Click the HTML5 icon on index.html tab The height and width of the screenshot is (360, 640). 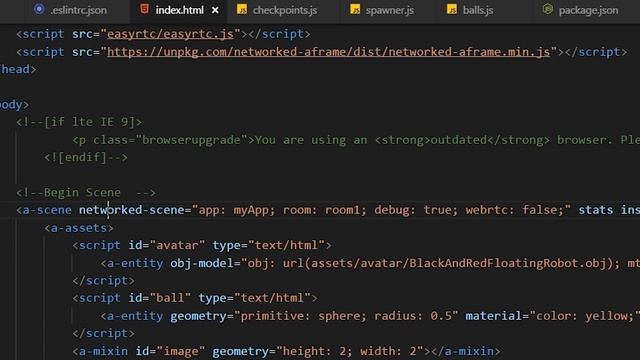144,9
